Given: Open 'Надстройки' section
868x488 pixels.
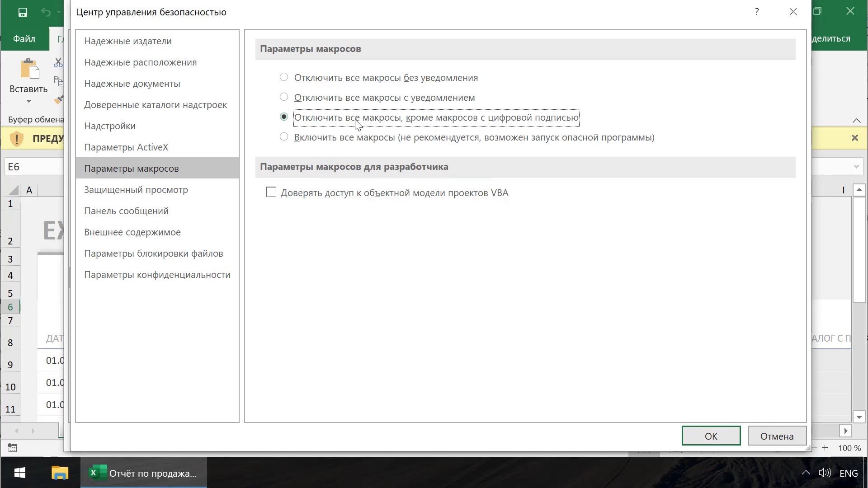Looking at the screenshot, I should point(157,126).
